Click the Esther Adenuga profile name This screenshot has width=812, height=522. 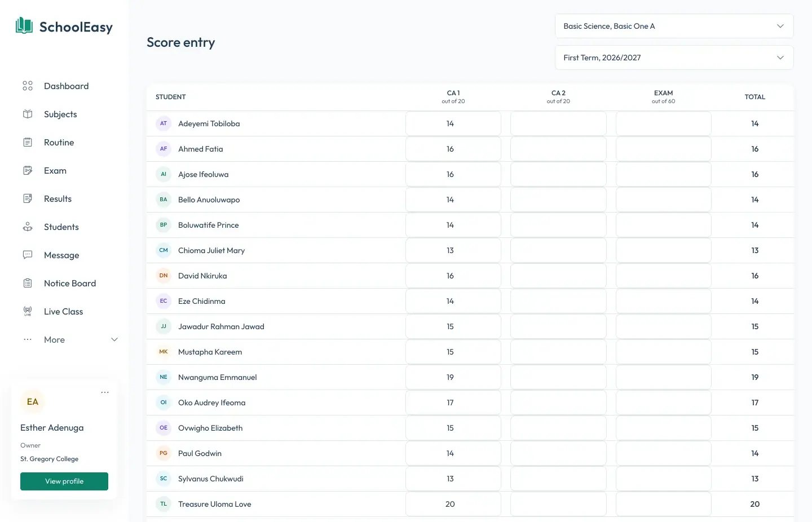[x=52, y=428]
